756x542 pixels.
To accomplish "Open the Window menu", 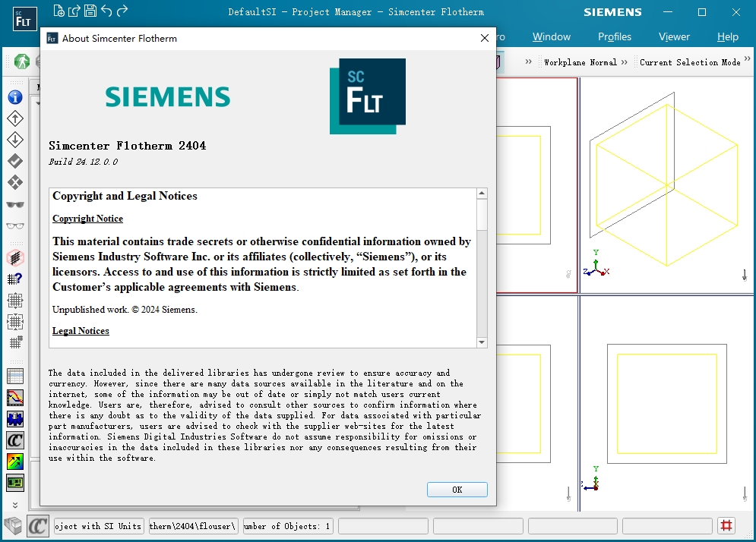I will click(x=551, y=36).
